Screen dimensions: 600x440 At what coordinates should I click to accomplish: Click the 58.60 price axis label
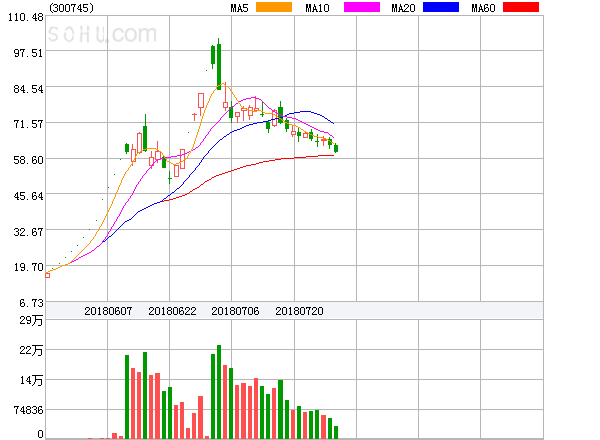(x=28, y=160)
